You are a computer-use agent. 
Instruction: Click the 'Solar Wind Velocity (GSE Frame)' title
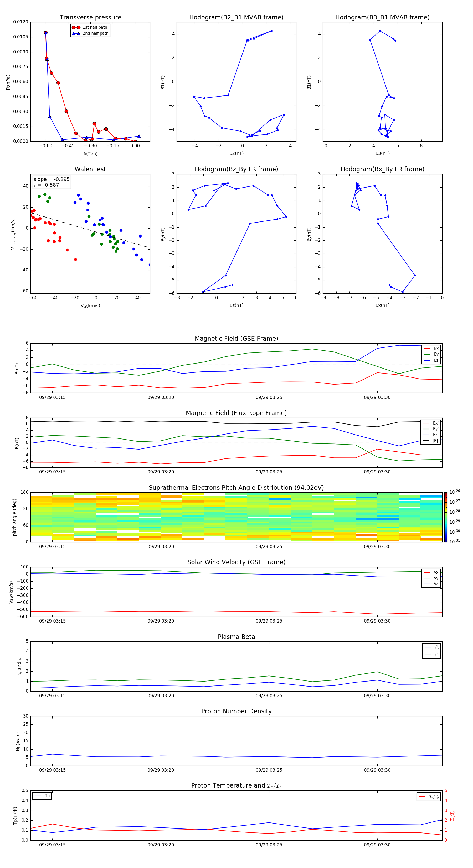pyautogui.click(x=236, y=562)
